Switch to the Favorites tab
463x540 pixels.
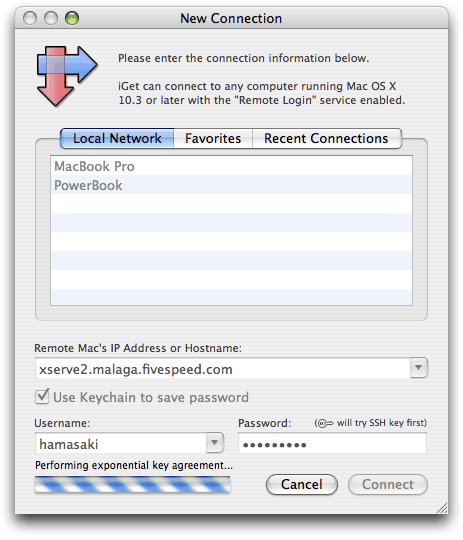(x=213, y=138)
